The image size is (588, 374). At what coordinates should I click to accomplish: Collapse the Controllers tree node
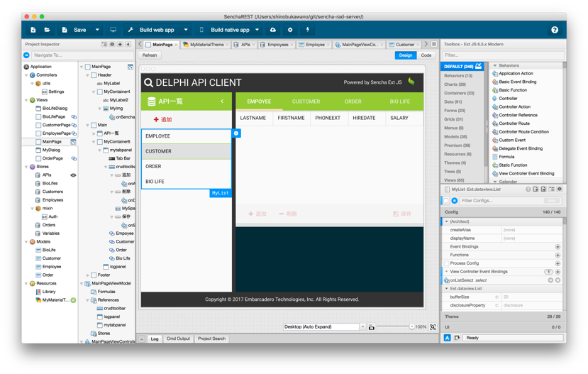(26, 75)
